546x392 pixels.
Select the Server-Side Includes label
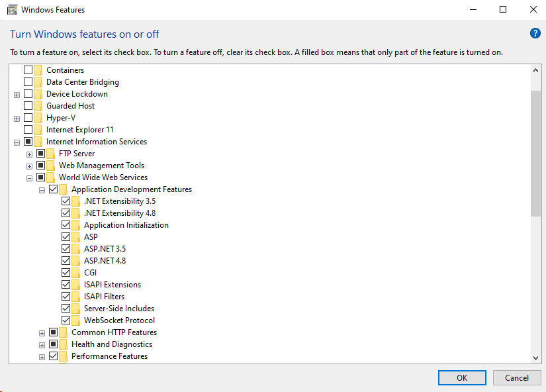pyautogui.click(x=119, y=309)
